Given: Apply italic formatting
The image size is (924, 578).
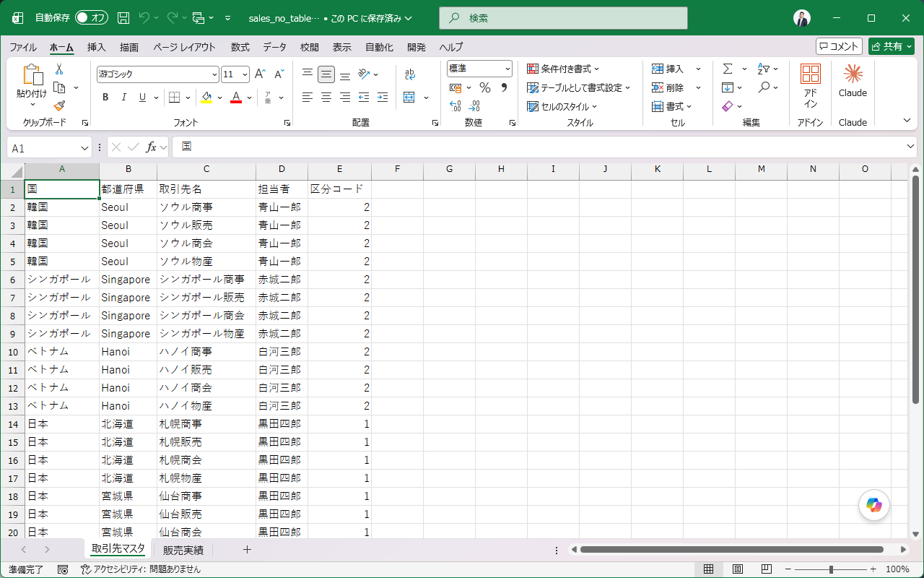Looking at the screenshot, I should tap(124, 97).
